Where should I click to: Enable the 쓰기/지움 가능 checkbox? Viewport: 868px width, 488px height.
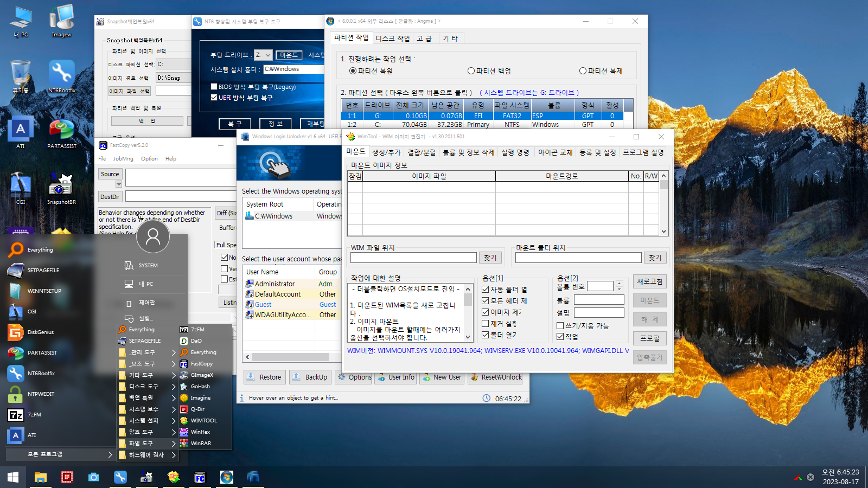pyautogui.click(x=560, y=326)
